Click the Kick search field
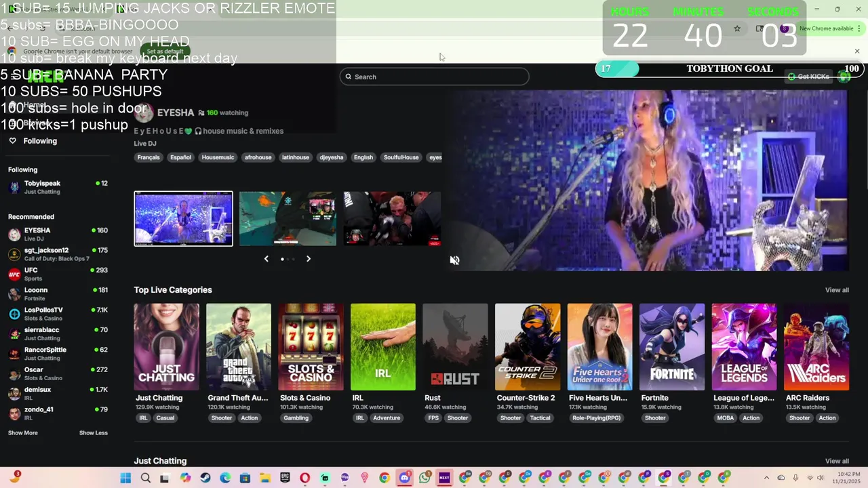868x488 pixels. (434, 77)
